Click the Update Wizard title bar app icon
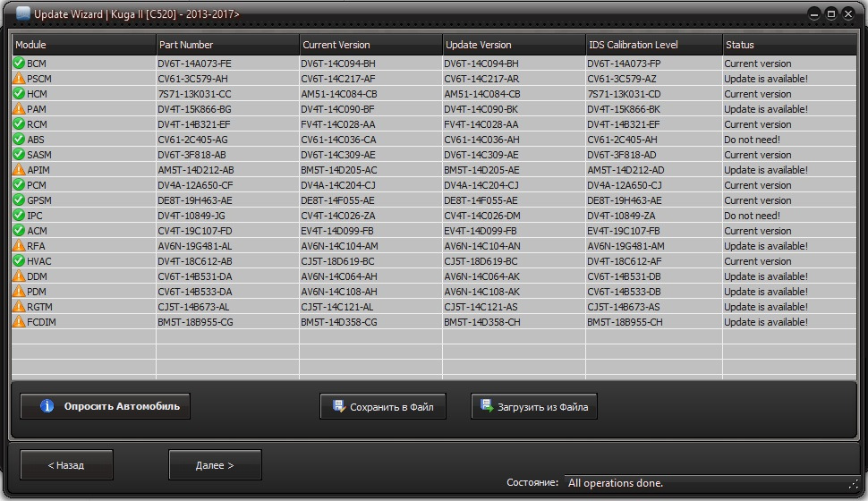The width and height of the screenshot is (868, 501). click(23, 13)
